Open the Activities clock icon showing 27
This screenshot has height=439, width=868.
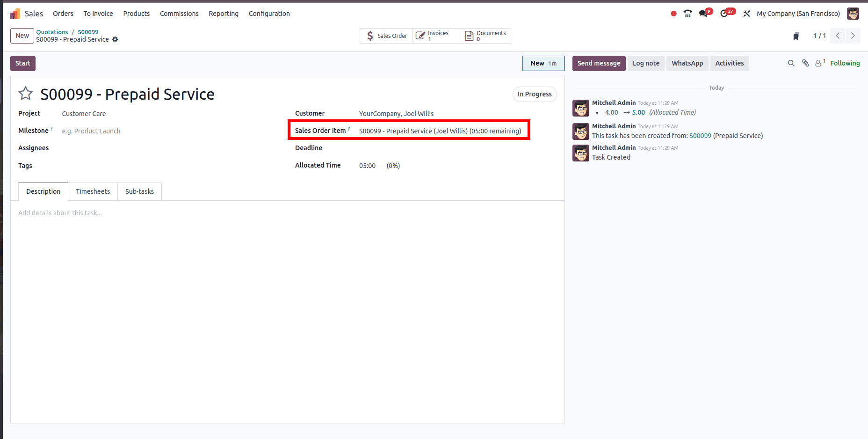pos(724,14)
